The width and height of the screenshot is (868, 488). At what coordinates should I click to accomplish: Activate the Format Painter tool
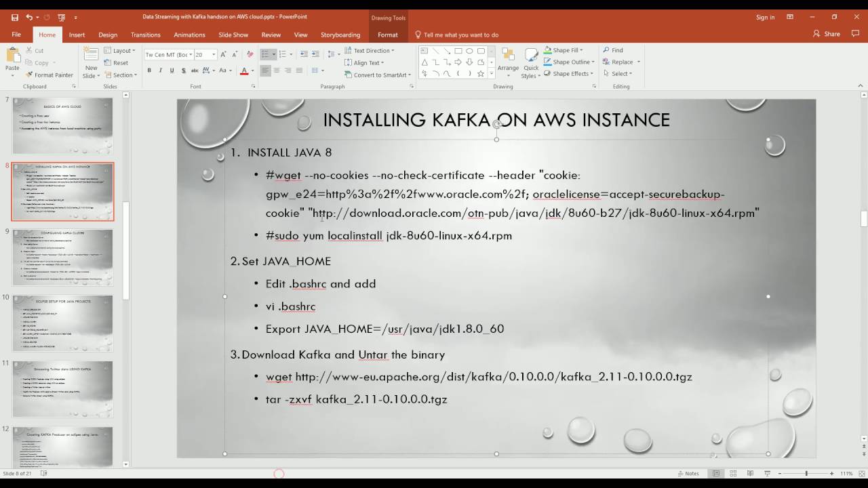49,75
